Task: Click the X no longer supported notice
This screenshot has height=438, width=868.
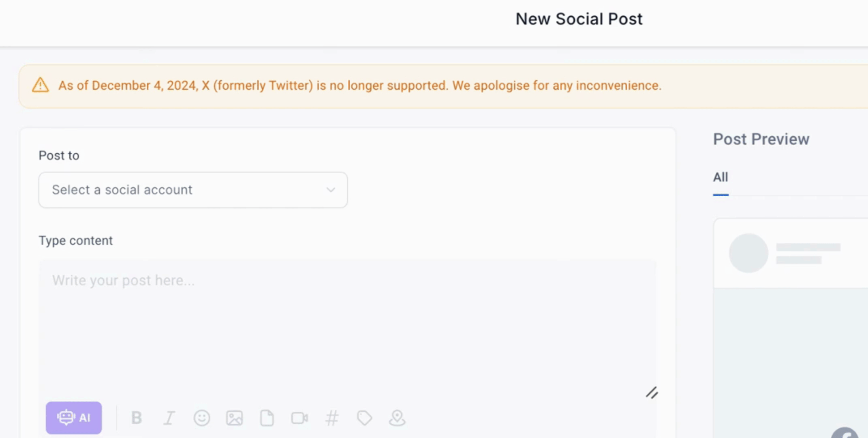Action: pos(360,86)
